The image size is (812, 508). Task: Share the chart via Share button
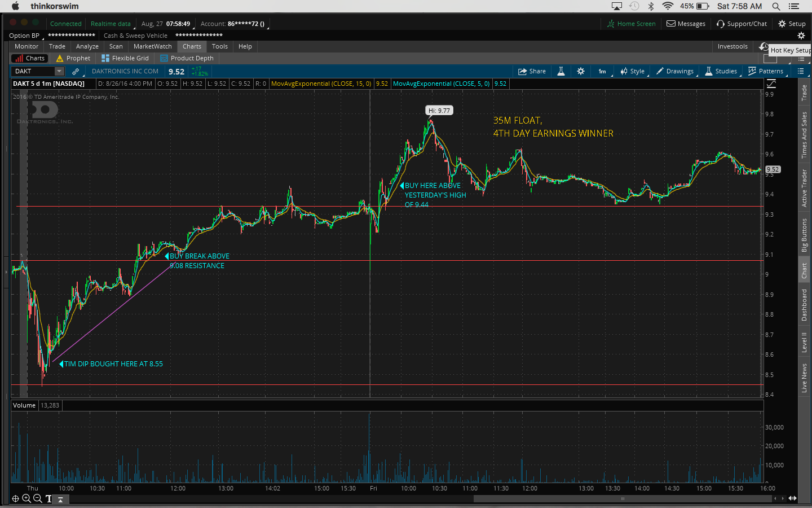tap(532, 71)
